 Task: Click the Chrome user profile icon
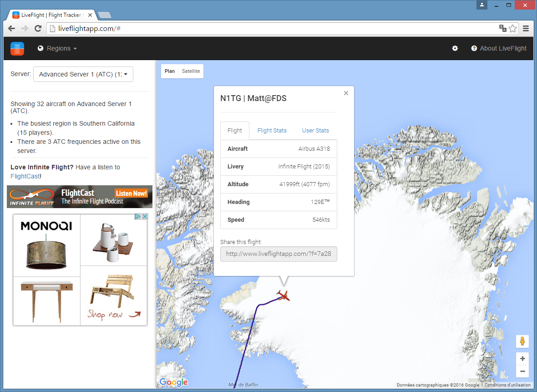click(x=481, y=5)
